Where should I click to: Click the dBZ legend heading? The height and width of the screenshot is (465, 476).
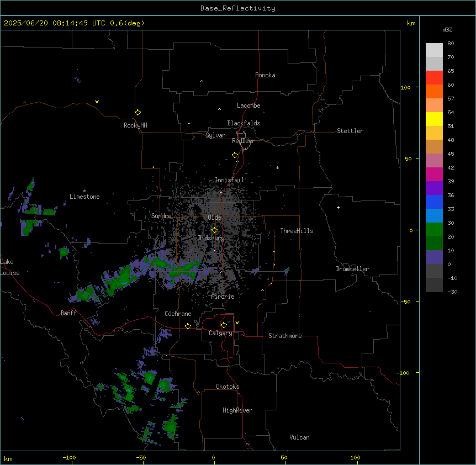coord(447,30)
